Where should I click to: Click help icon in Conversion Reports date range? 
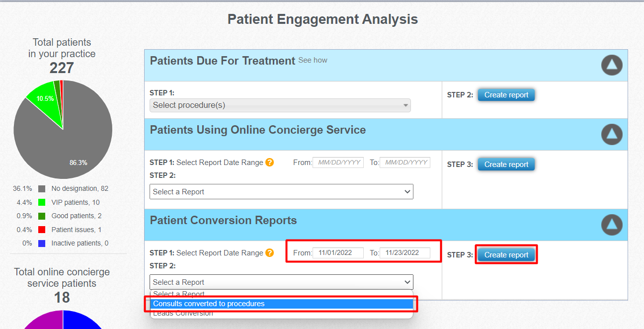[269, 252]
